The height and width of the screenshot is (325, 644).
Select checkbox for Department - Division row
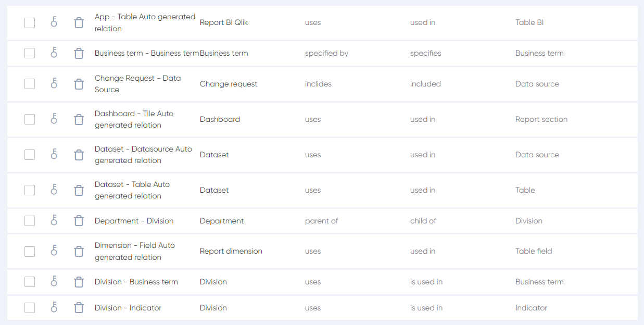pyautogui.click(x=30, y=221)
